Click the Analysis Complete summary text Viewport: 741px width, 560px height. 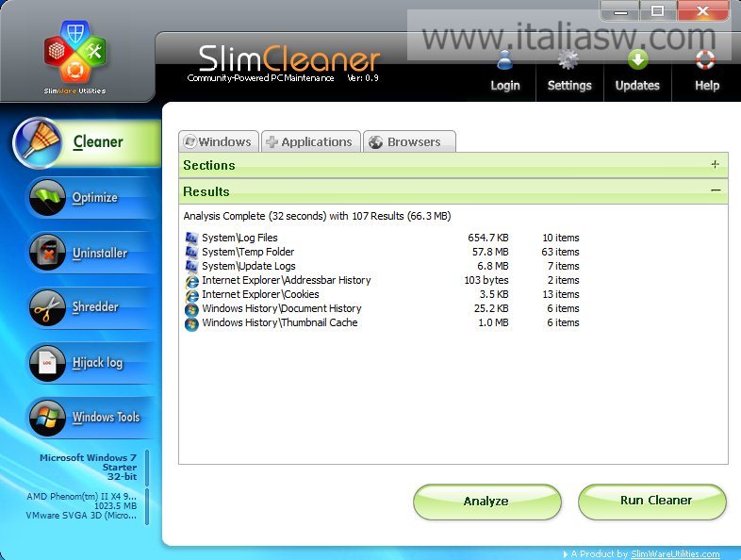point(317,216)
